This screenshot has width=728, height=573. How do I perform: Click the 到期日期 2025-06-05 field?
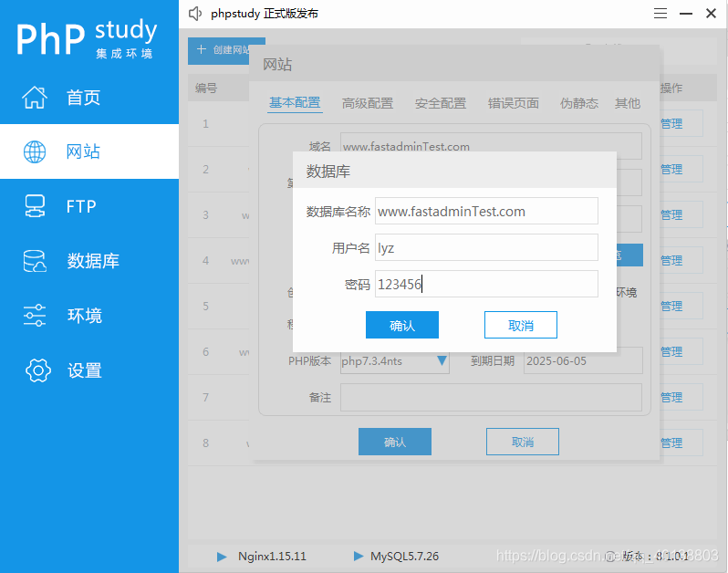click(x=583, y=360)
